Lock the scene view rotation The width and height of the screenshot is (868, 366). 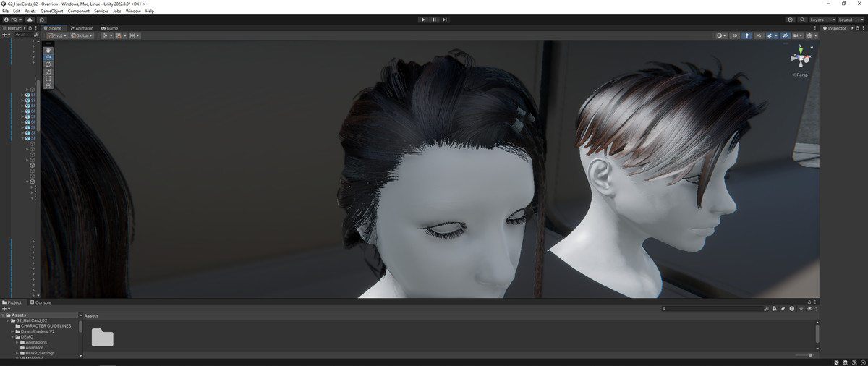click(x=812, y=47)
